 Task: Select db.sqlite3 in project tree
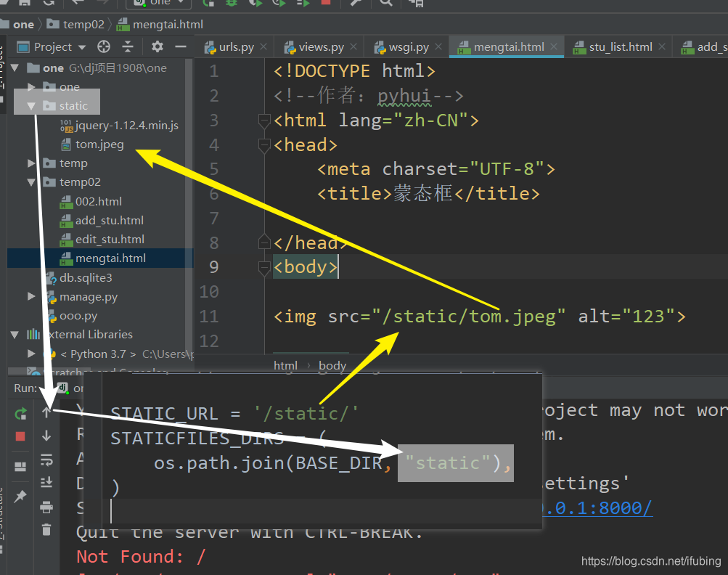tap(80, 278)
